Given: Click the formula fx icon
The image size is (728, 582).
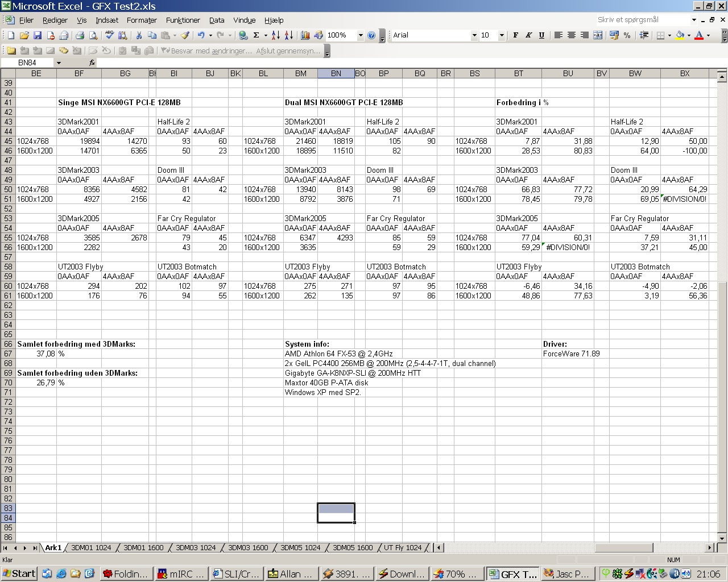Looking at the screenshot, I should [x=92, y=63].
